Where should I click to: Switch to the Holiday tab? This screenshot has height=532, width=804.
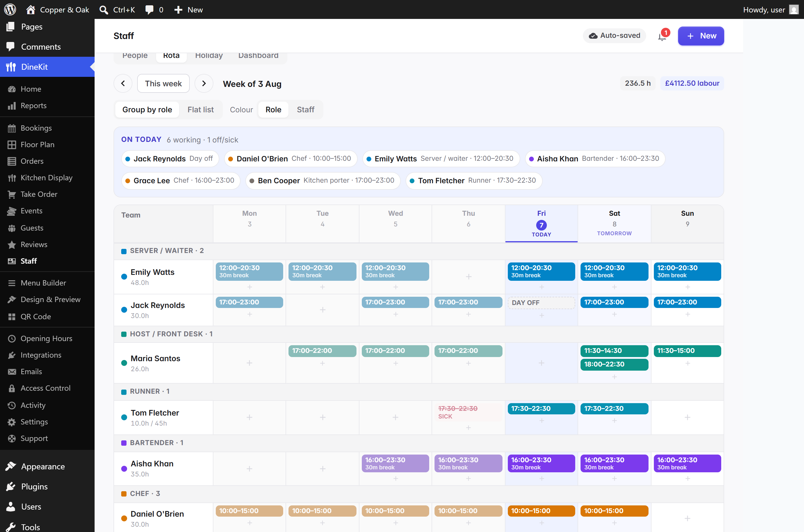pyautogui.click(x=209, y=56)
